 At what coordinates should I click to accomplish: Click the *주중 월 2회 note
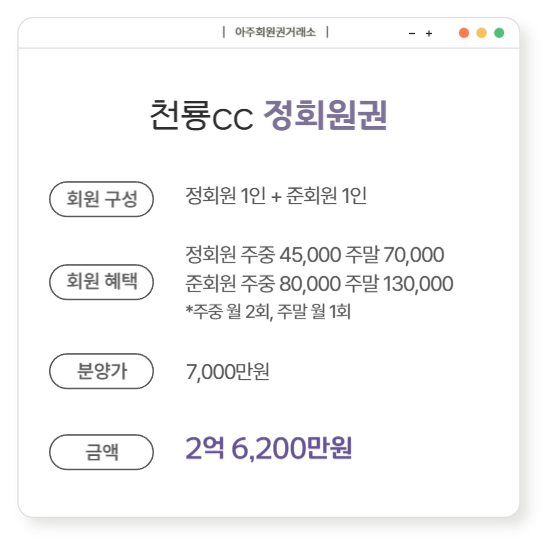[x=268, y=311]
